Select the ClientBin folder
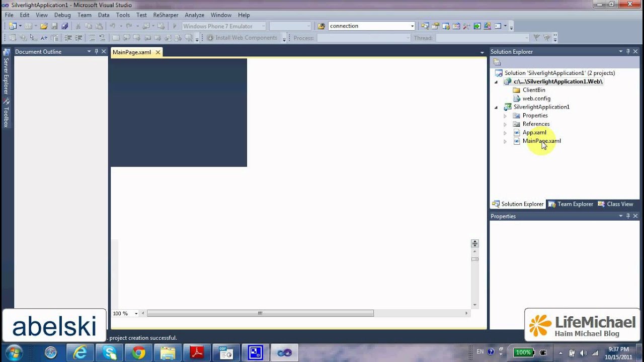This screenshot has width=644, height=362. (x=534, y=90)
